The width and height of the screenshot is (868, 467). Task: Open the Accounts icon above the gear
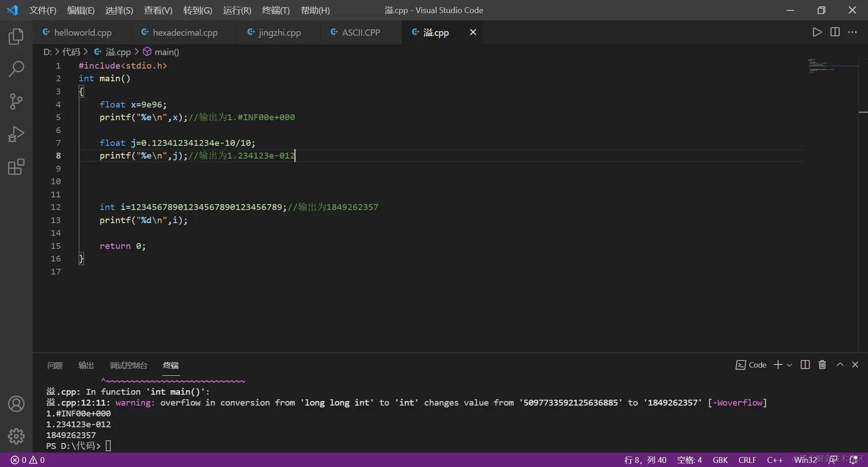16,404
